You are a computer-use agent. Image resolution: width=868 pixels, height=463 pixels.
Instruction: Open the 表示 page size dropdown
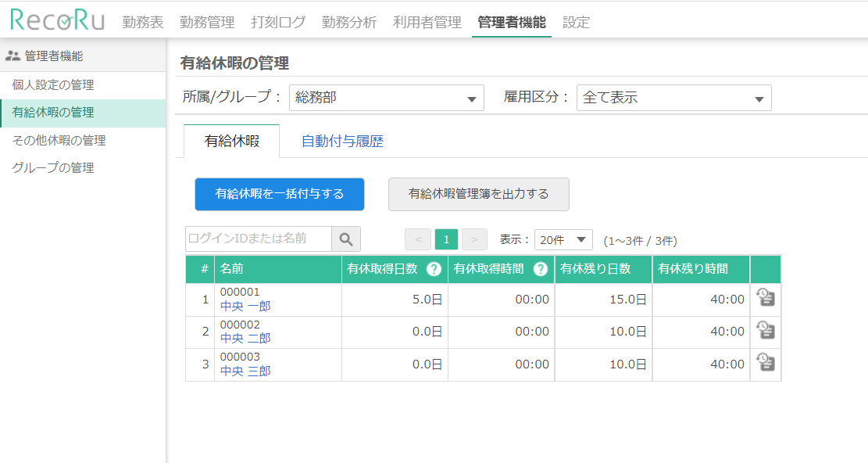(563, 239)
